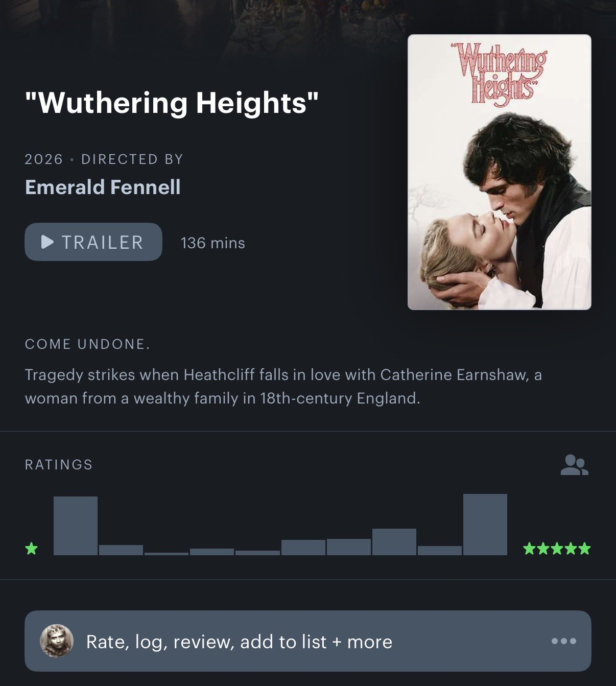Tap the 2026 release year
Viewport: 616px width, 686px height.
point(43,159)
